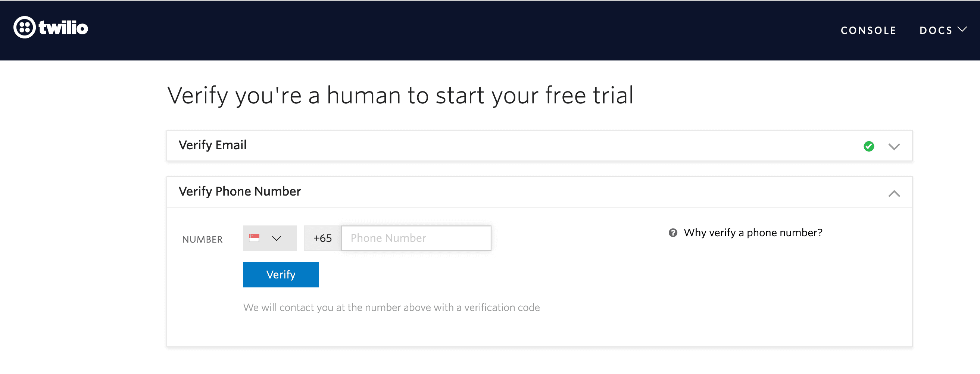This screenshot has width=980, height=374.
Task: Open "Why verify a phone number?" link
Action: click(x=753, y=233)
